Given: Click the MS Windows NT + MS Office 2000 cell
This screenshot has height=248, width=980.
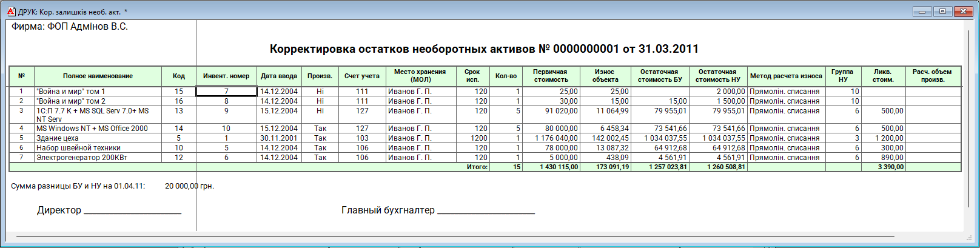Looking at the screenshot, I should (92, 129).
